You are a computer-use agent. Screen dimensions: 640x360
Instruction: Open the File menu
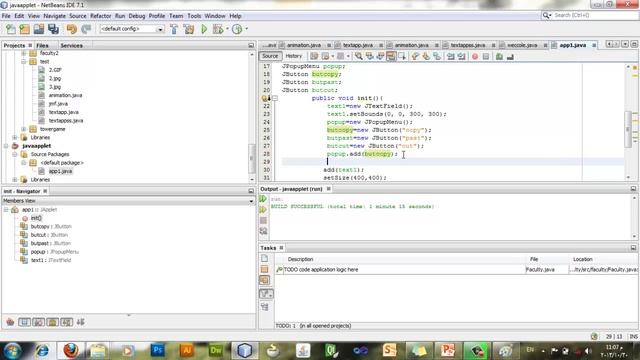pyautogui.click(x=6, y=16)
